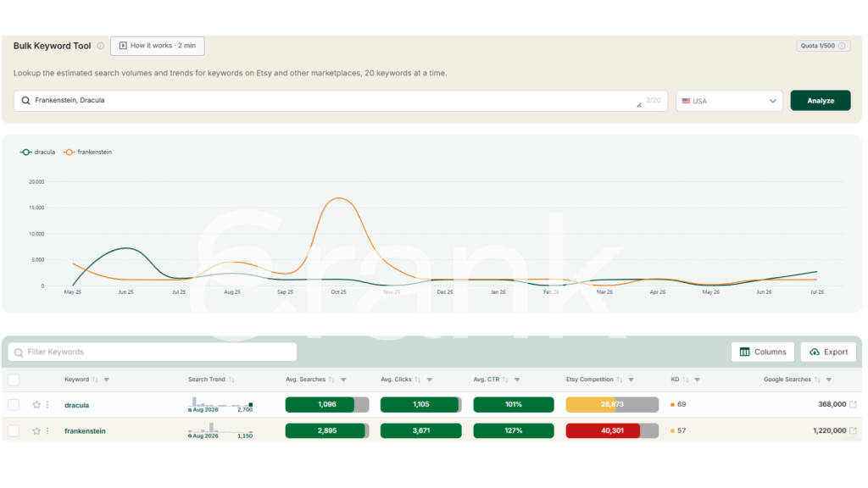Check the dracula row checkbox
868x488 pixels.
pyautogui.click(x=14, y=405)
